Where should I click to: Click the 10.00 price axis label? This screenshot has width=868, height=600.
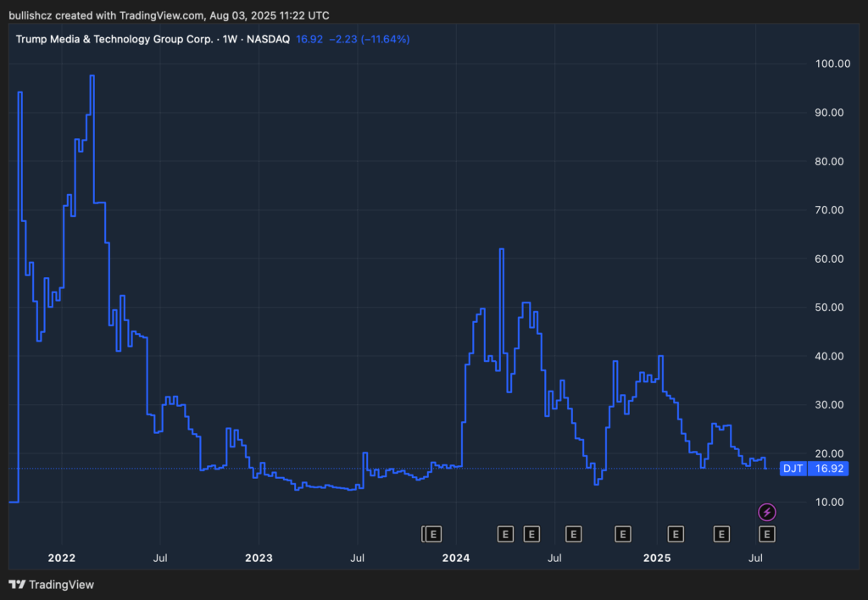pos(829,502)
